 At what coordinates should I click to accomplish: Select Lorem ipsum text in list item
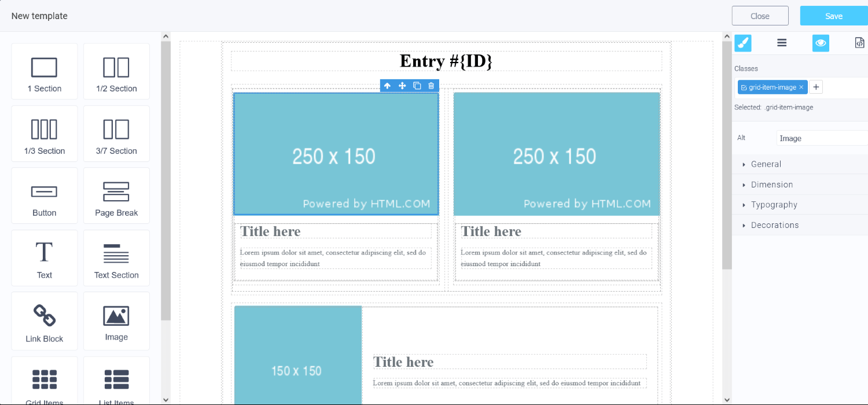510,383
